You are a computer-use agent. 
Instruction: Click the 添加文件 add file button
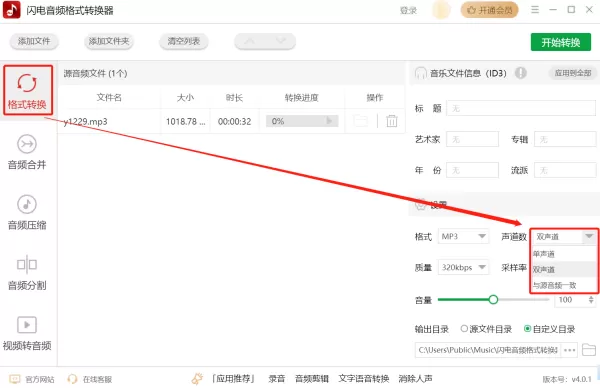(34, 41)
